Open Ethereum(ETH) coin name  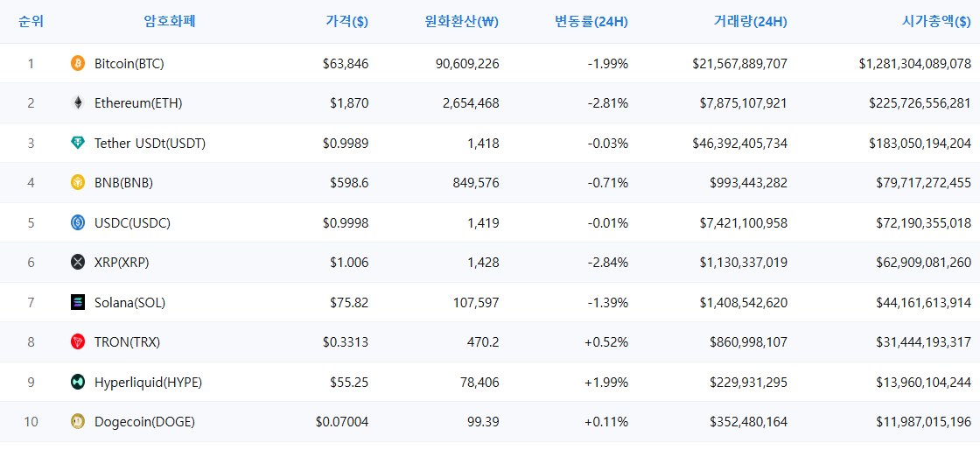pos(138,103)
